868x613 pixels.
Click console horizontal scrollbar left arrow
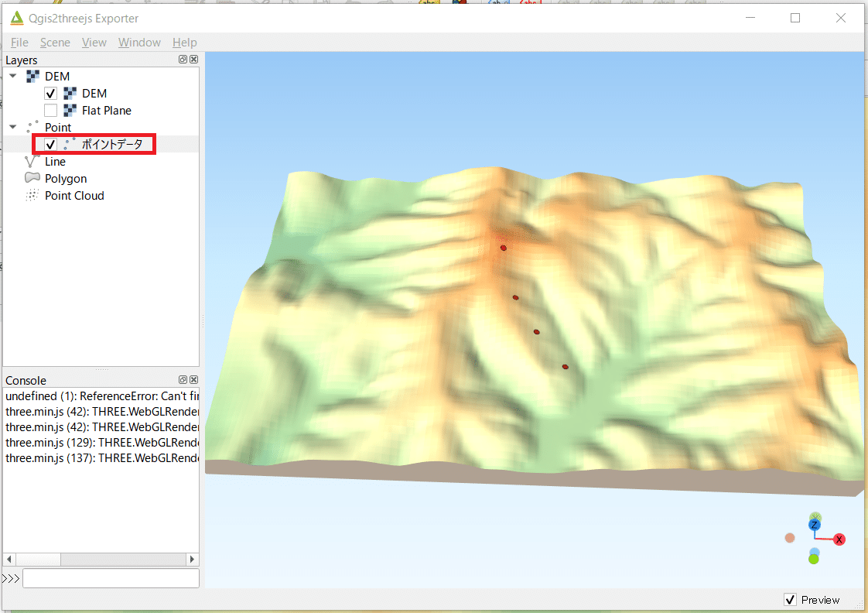[9, 560]
